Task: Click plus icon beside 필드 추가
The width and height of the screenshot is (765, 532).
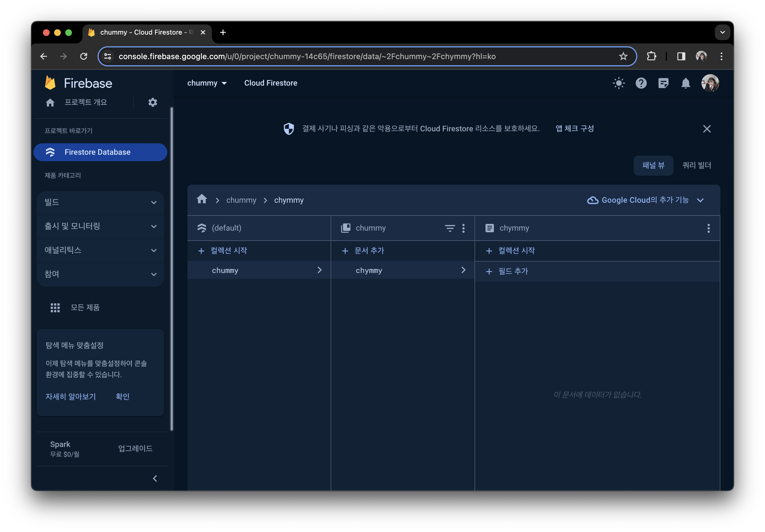Action: [x=489, y=272]
